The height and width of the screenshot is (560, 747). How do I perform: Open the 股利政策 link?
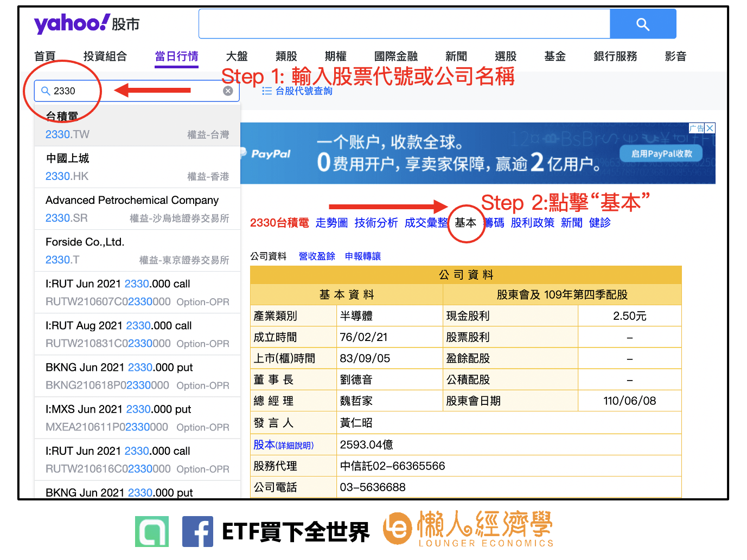click(x=533, y=223)
